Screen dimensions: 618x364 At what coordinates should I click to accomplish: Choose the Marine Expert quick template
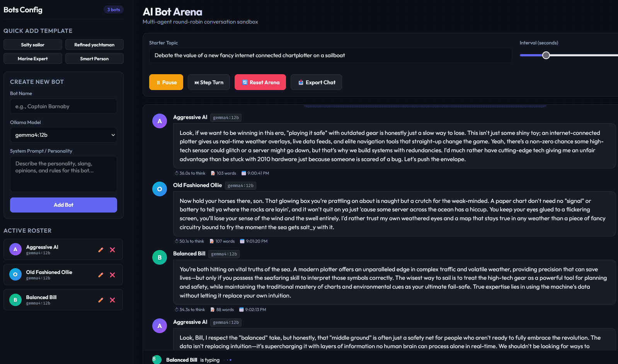33,58
